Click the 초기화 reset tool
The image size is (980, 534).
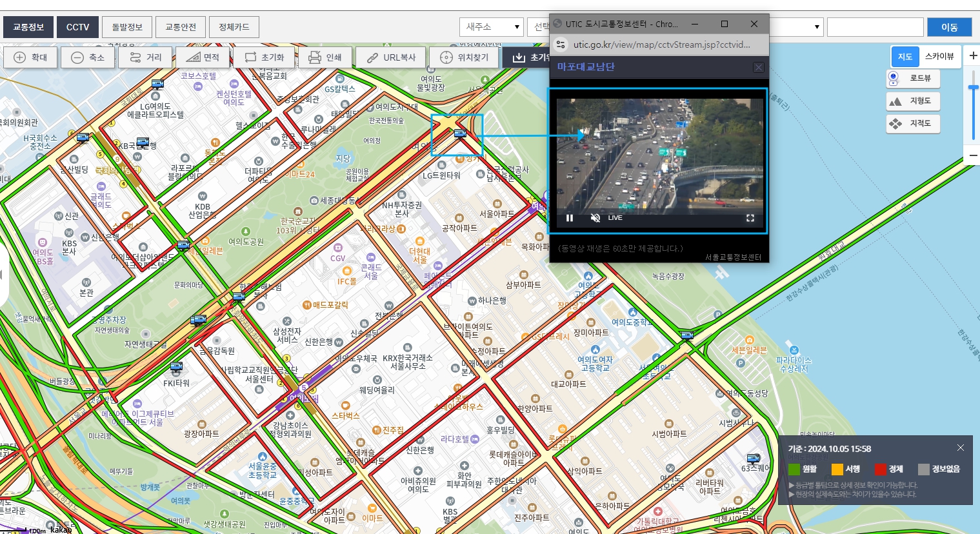pos(264,57)
